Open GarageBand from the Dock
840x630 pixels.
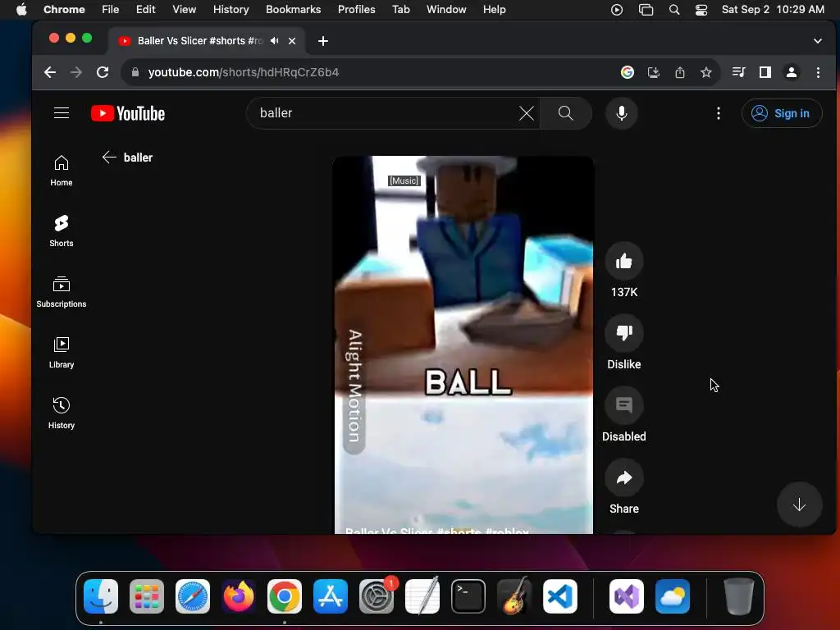pyautogui.click(x=514, y=596)
